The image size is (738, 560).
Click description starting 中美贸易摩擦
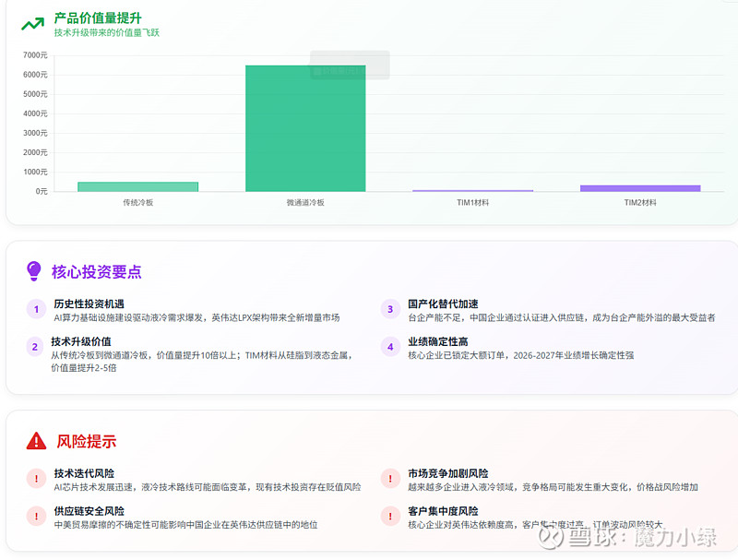(185, 525)
